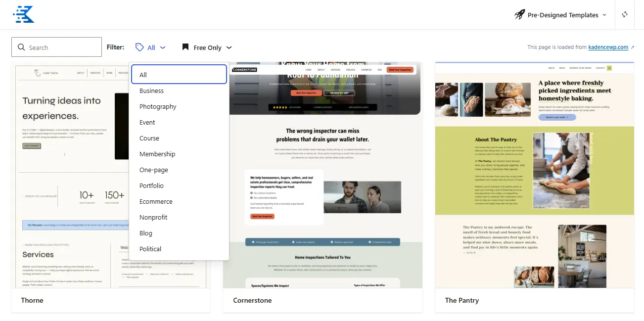Click the bookmark icon beside Free Only
Viewport: 644px width, 321px height.
[185, 47]
